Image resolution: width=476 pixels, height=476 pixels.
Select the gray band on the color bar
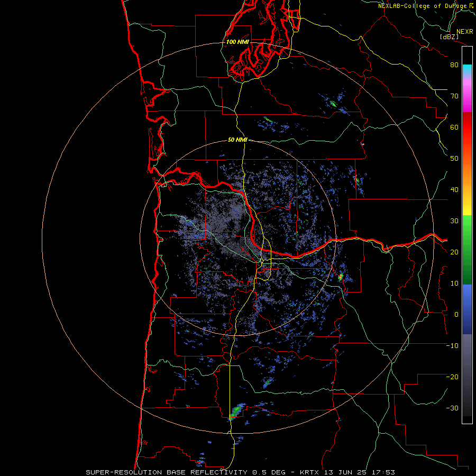pyautogui.click(x=467, y=375)
